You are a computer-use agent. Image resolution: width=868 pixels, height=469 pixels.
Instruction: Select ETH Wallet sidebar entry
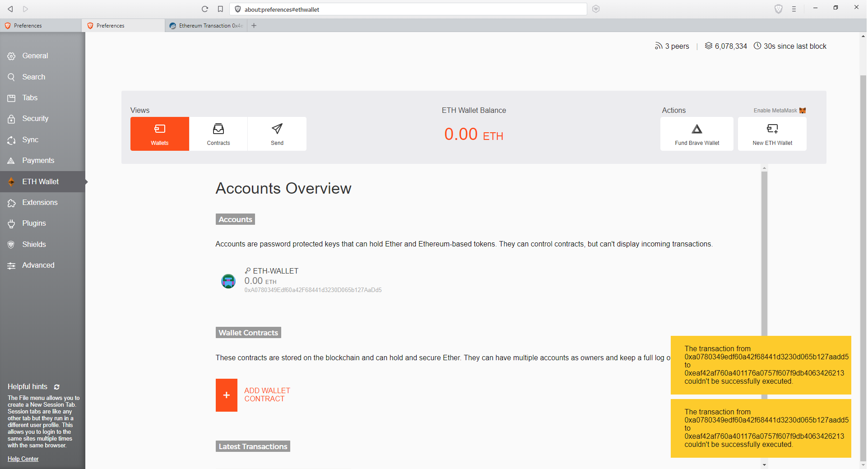click(42, 181)
